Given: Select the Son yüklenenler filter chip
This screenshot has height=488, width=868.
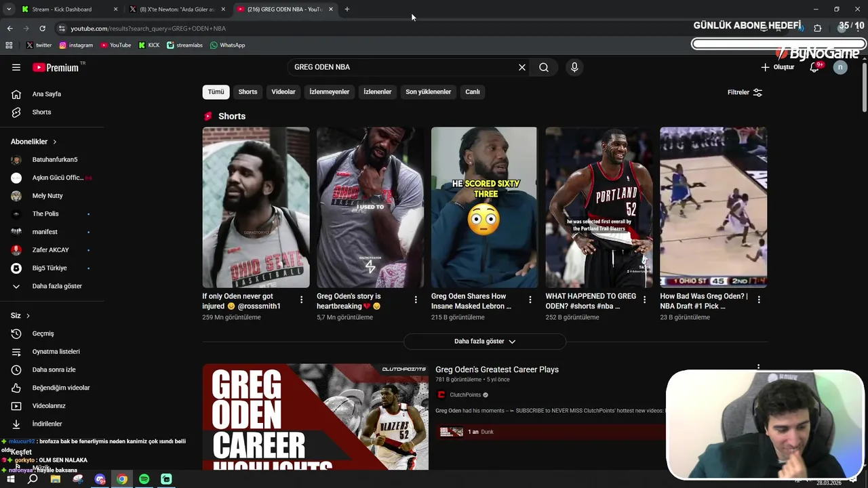Looking at the screenshot, I should pos(428,91).
